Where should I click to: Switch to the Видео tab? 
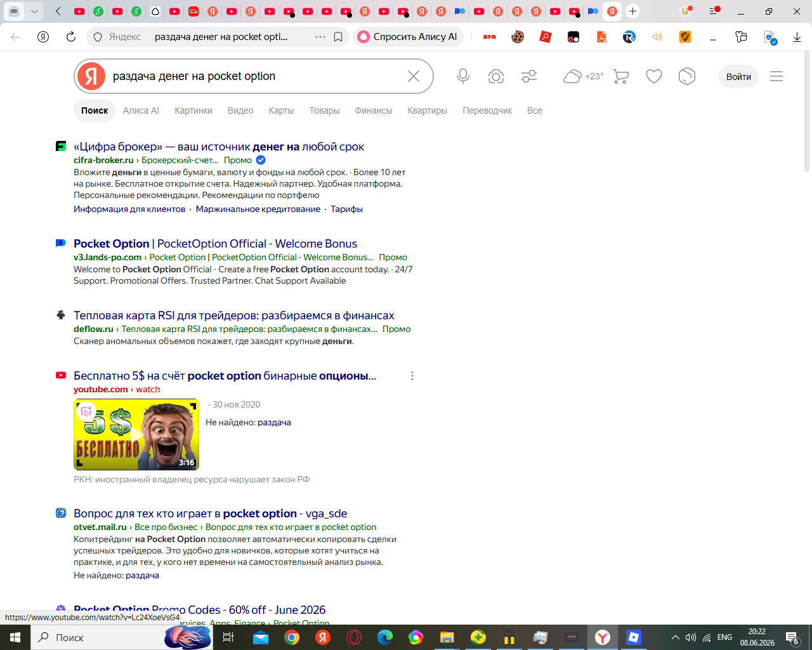[x=240, y=110]
